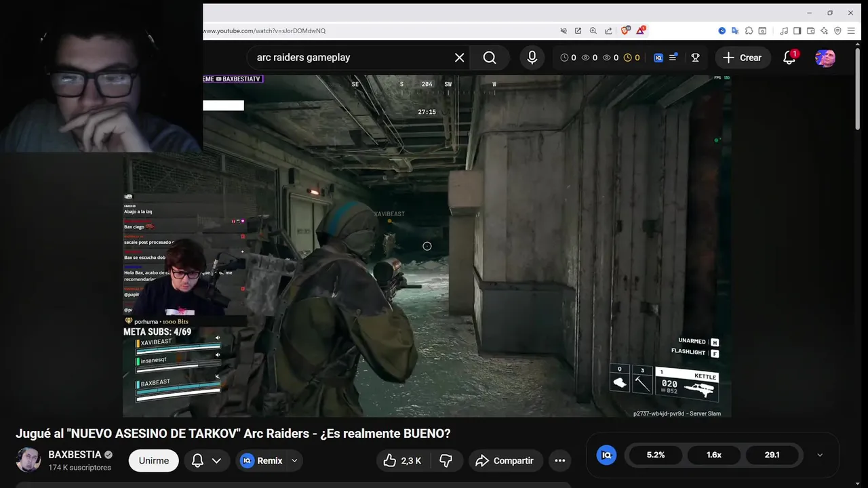Image resolution: width=868 pixels, height=488 pixels.
Task: Clear the YouTube search field with the X
Action: pos(459,58)
